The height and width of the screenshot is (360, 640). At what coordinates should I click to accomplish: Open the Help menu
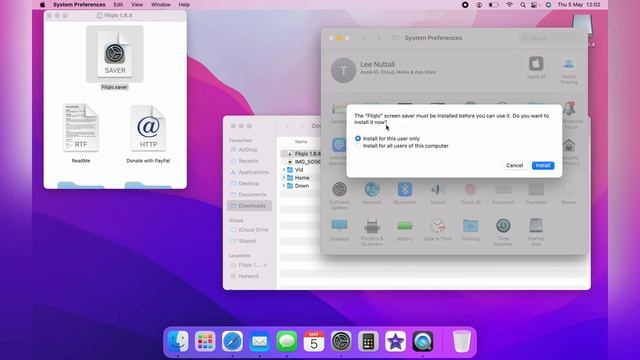click(184, 4)
